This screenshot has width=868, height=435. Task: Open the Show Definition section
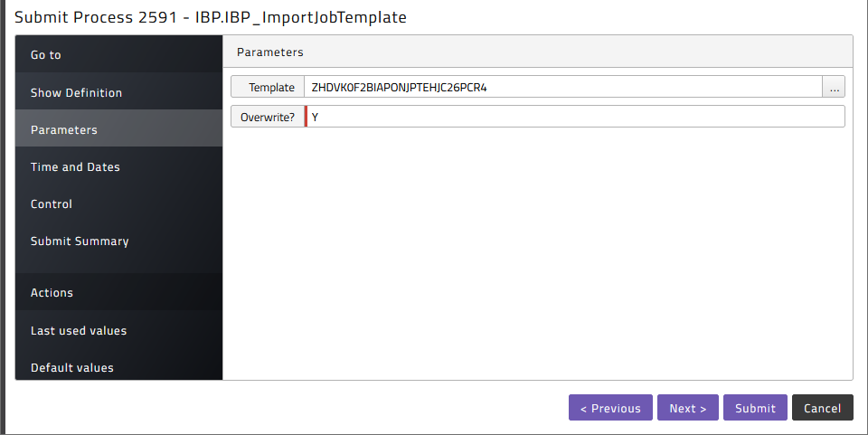[x=118, y=92]
